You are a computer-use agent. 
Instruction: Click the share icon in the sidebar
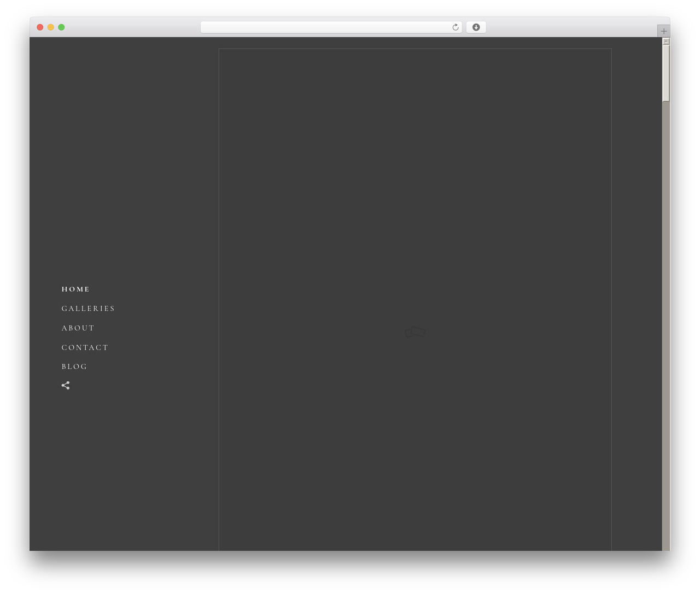[66, 386]
